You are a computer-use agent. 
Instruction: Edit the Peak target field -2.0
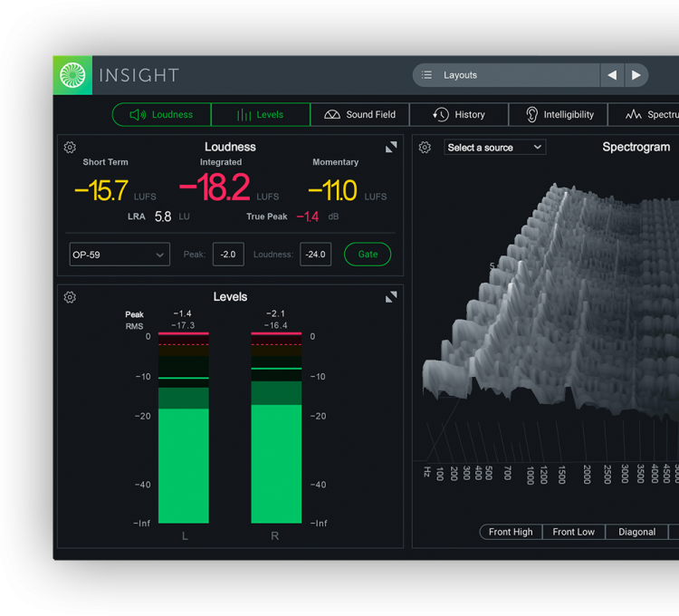point(228,255)
